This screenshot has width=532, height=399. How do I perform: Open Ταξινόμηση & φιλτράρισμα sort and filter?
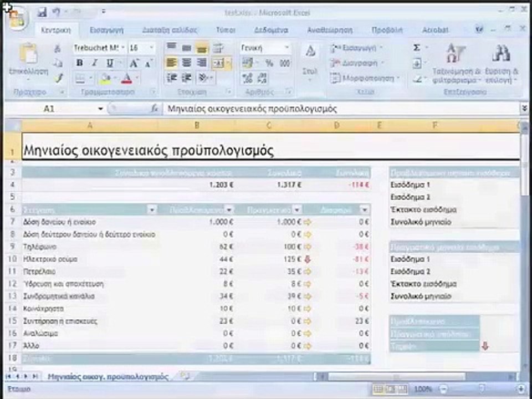tap(457, 63)
